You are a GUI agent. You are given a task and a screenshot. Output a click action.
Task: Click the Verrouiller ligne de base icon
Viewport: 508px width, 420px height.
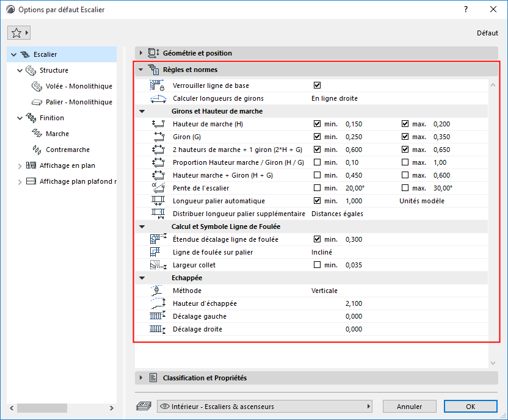tap(158, 85)
